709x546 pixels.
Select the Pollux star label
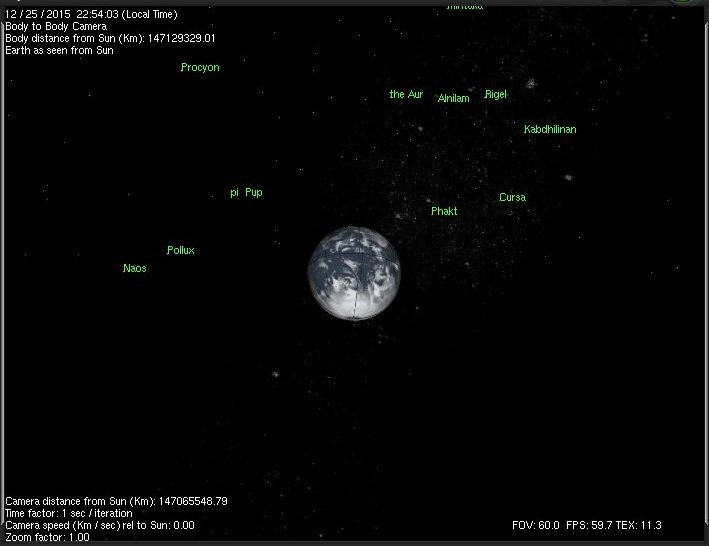180,250
